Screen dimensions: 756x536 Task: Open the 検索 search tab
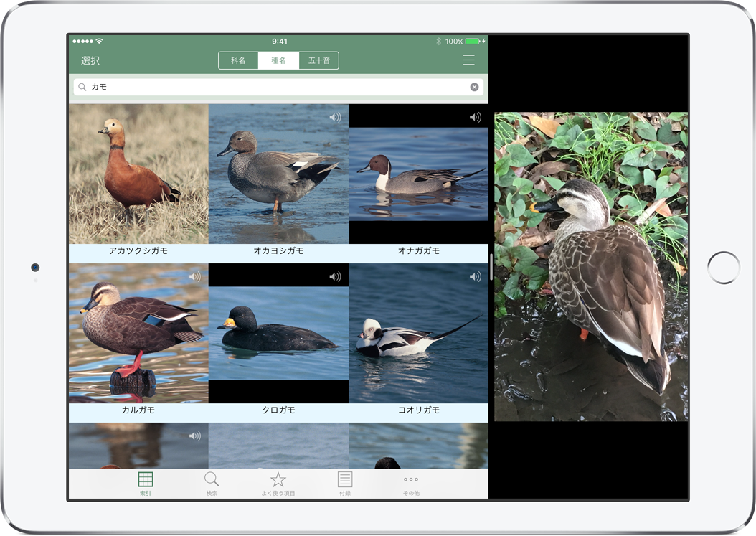pyautogui.click(x=212, y=484)
